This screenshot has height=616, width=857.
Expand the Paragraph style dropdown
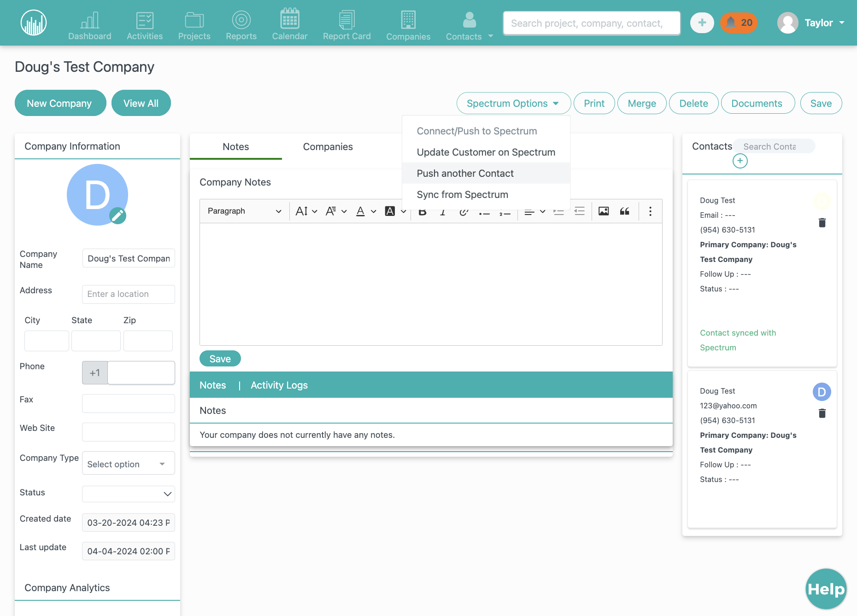coord(244,211)
